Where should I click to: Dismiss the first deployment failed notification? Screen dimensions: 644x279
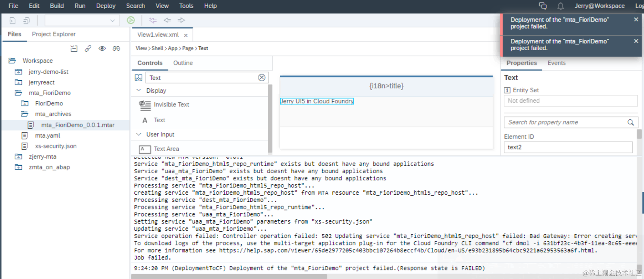636,20
